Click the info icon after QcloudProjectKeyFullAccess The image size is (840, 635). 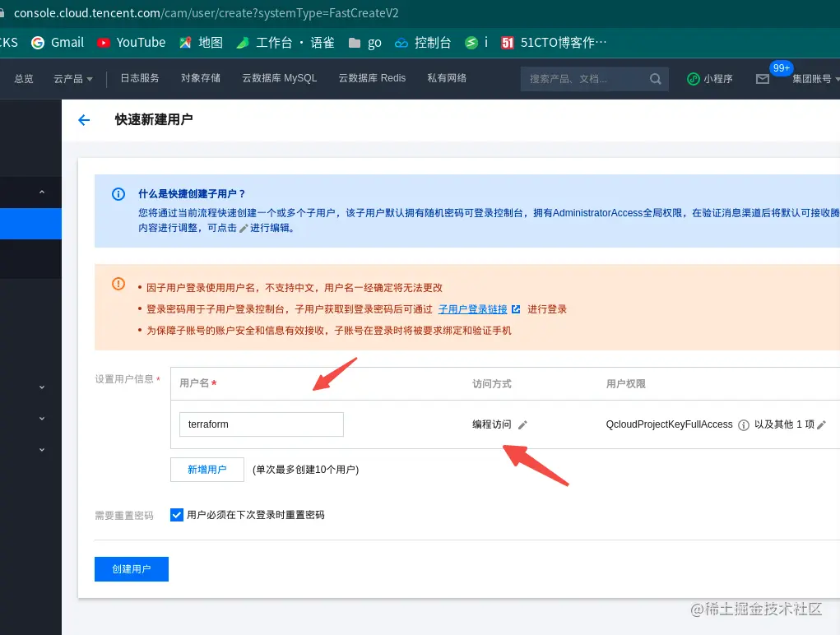(744, 425)
